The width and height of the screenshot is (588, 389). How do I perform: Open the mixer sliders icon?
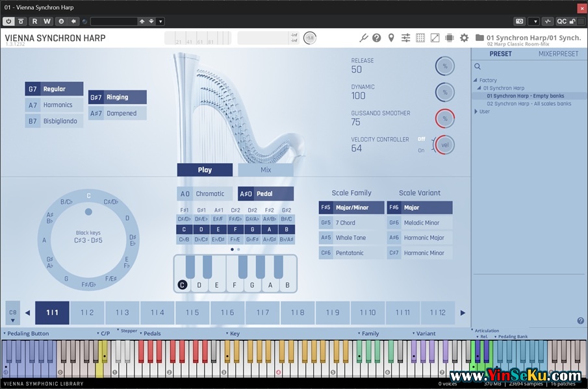(x=406, y=38)
